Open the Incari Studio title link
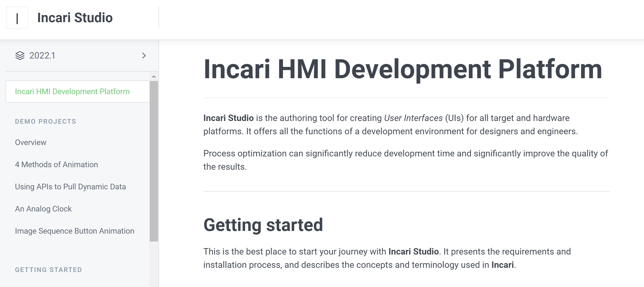The width and height of the screenshot is (644, 287). coord(75,18)
